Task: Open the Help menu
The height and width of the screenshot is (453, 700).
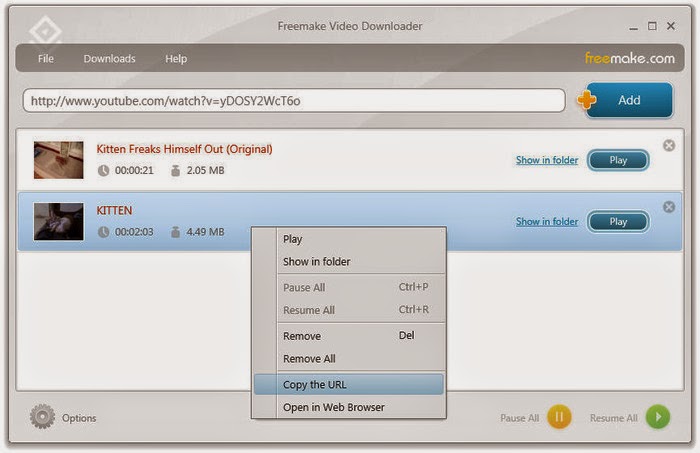Action: pos(176,58)
